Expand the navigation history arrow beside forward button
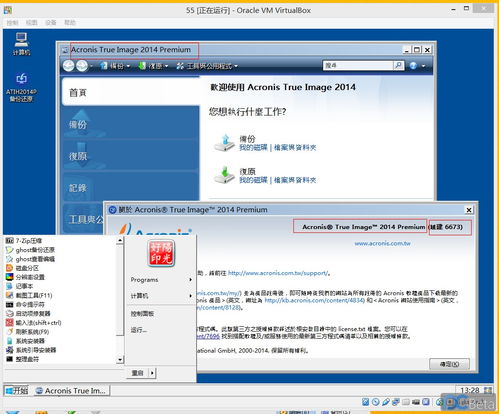This screenshot has width=499, height=414. pyautogui.click(x=91, y=66)
